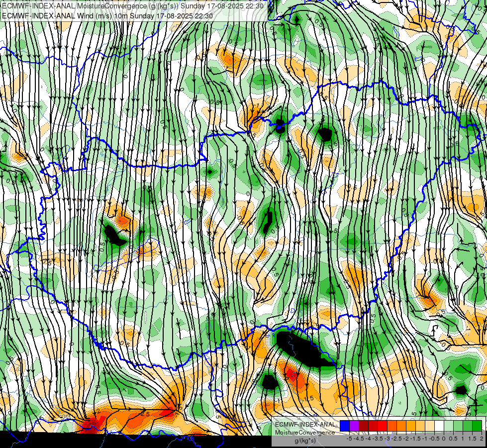The width and height of the screenshot is (487, 448).
Task: Click the purple legend swatch
Action: click(354, 426)
